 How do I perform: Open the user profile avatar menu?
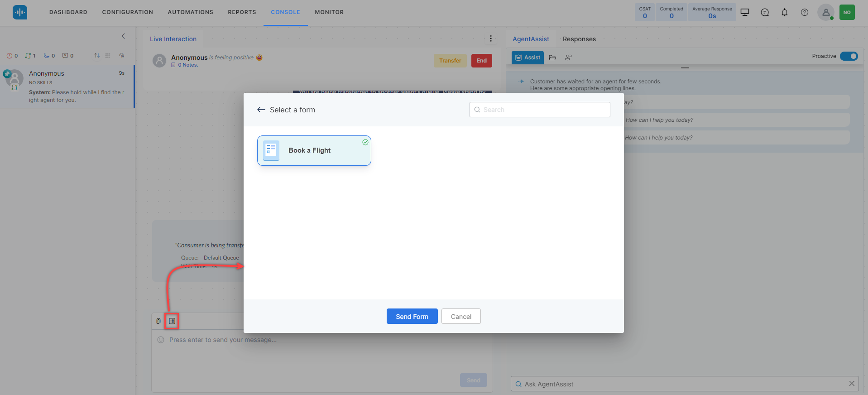pos(826,13)
